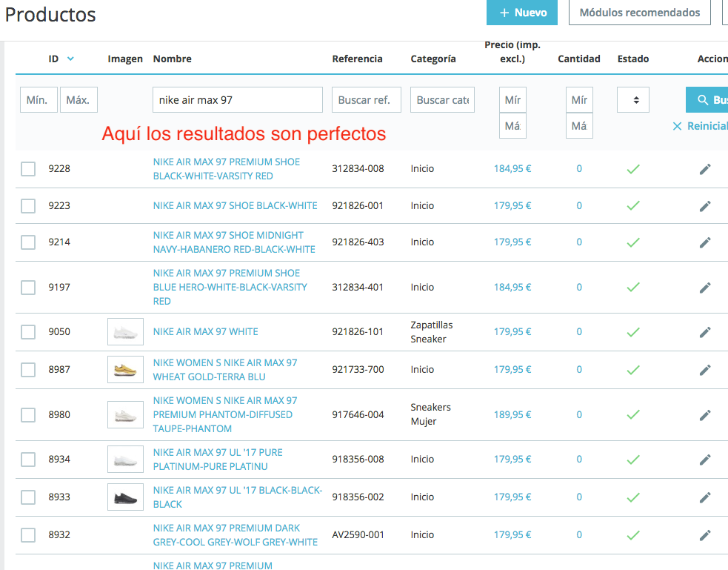Focus the quantity maximum filter field

pos(579,126)
